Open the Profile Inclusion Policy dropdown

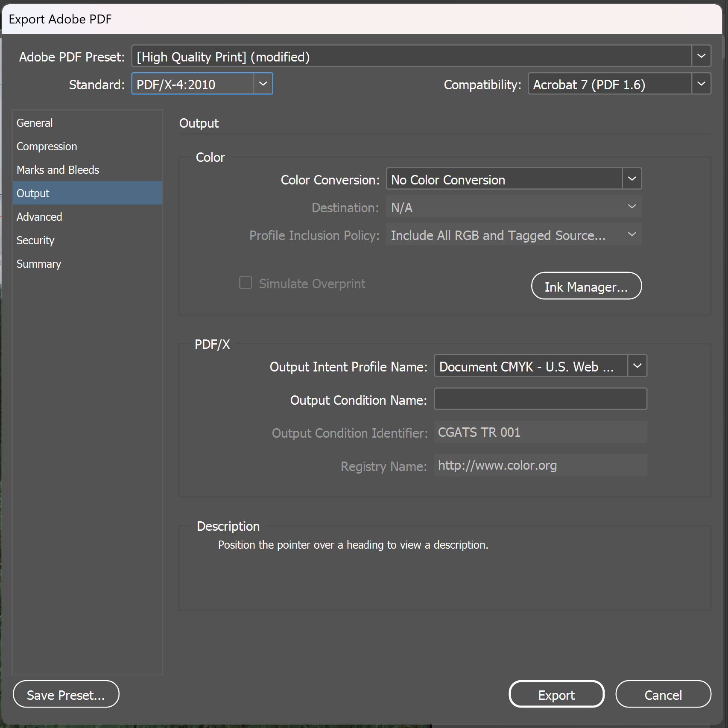tap(632, 234)
